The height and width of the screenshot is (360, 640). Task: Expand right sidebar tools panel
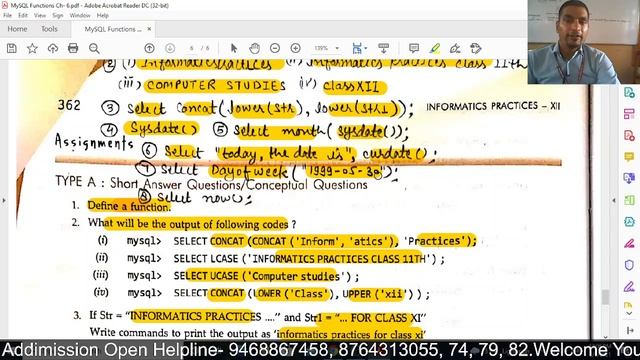pos(629,330)
